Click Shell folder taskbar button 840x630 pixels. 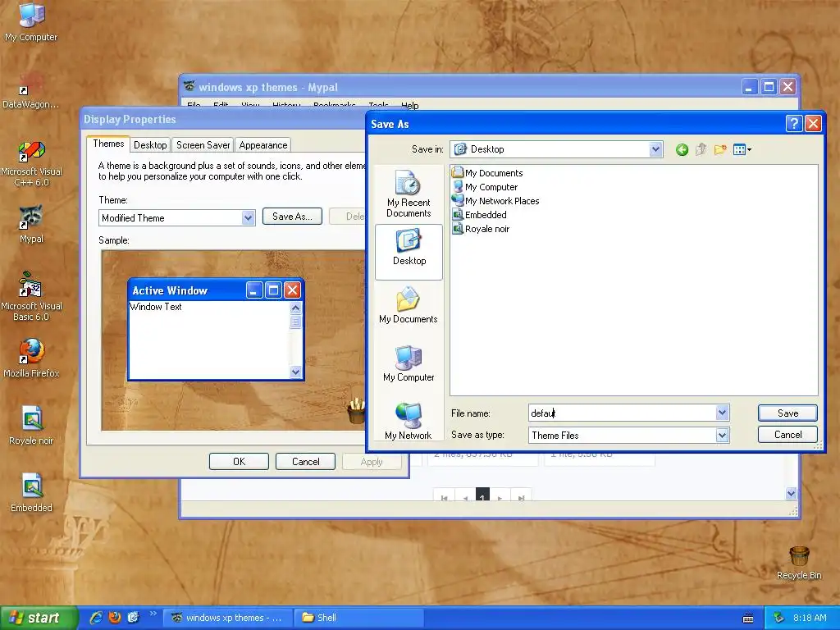point(359,618)
